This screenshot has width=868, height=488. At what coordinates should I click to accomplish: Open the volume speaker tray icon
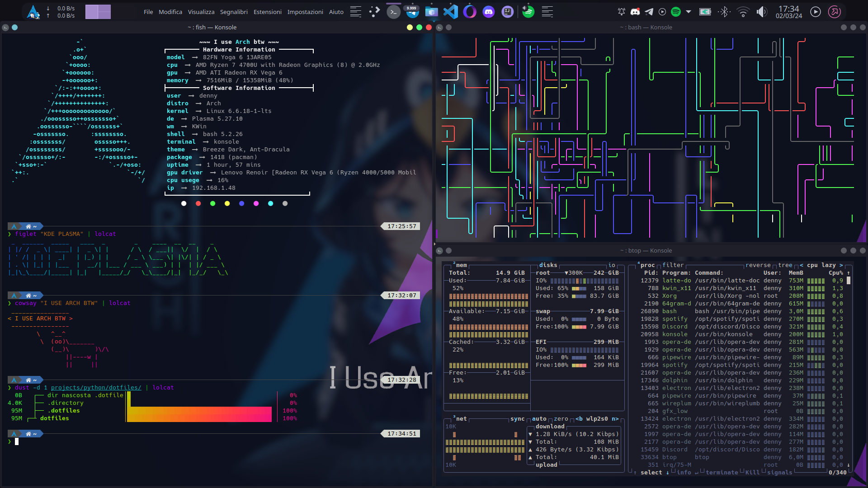tap(762, 12)
